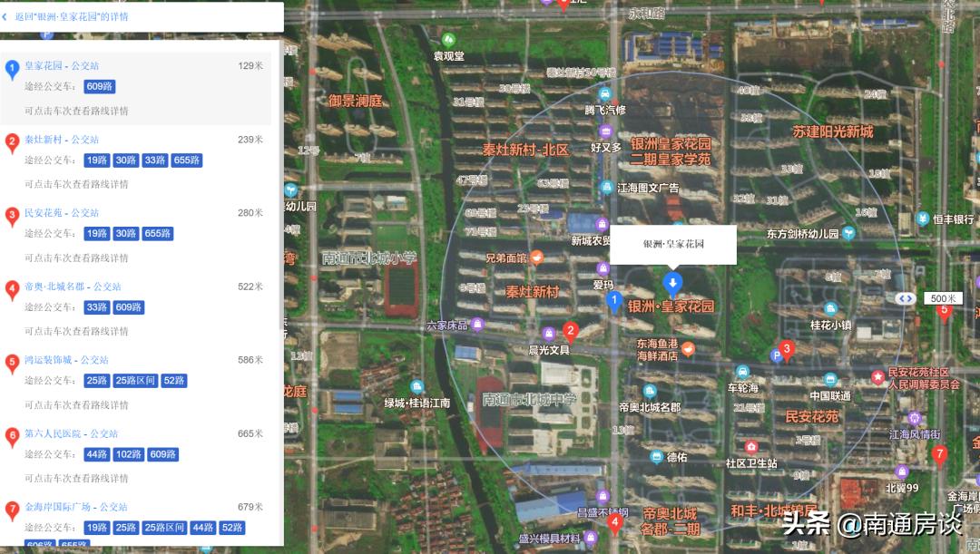The width and height of the screenshot is (980, 554).
Task: Click the 车轮海 POI icon
Action: (x=742, y=372)
